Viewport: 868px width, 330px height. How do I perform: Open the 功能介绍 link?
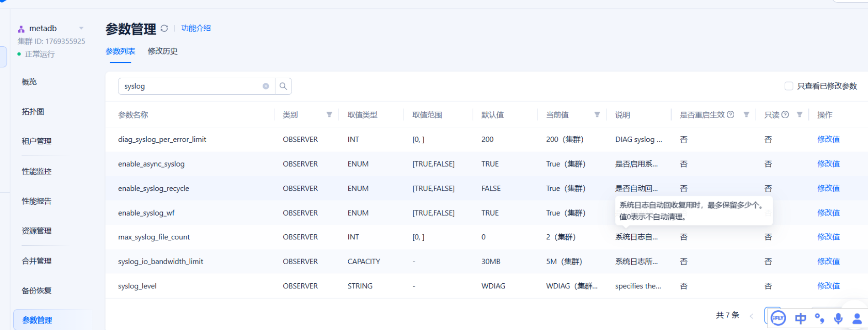click(x=196, y=28)
